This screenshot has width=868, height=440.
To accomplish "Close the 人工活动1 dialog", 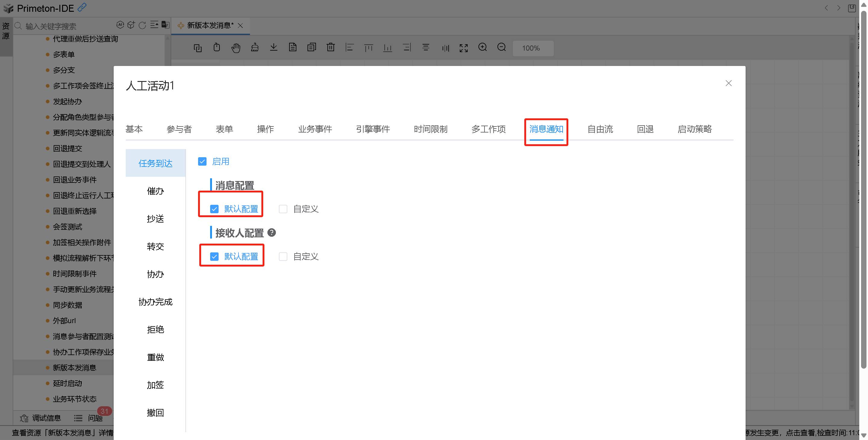I will coord(728,83).
